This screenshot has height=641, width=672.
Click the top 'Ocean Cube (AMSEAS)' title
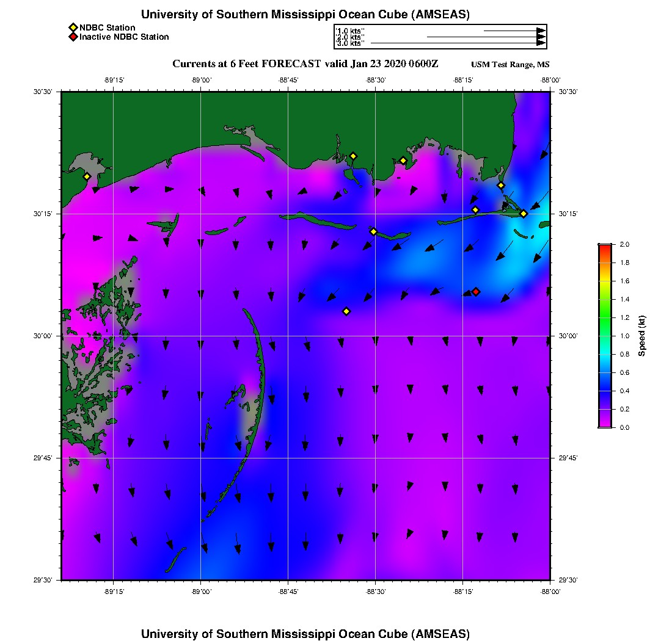point(305,15)
